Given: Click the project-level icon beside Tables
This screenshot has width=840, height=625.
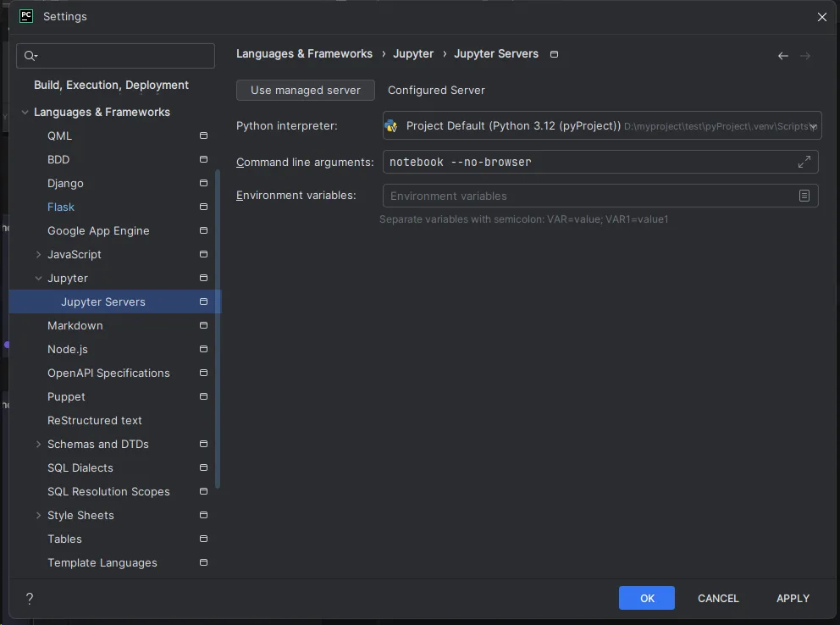Looking at the screenshot, I should coord(203,539).
